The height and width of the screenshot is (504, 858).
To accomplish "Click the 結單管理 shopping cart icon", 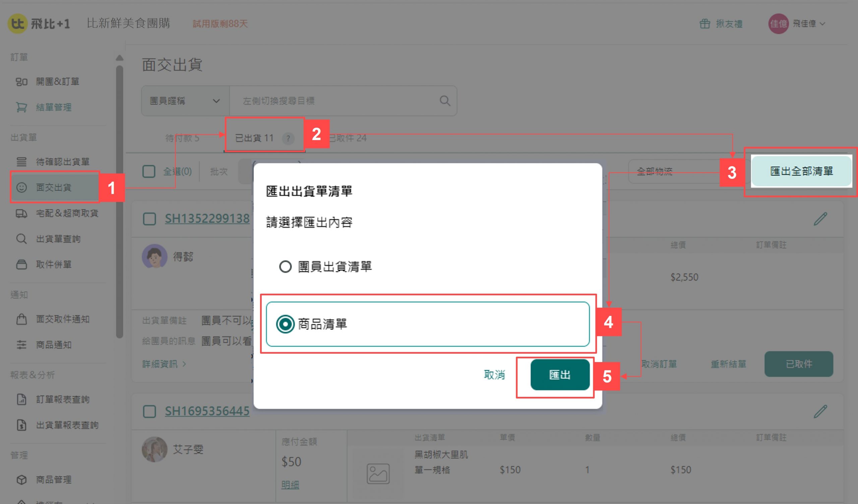I will pyautogui.click(x=21, y=107).
